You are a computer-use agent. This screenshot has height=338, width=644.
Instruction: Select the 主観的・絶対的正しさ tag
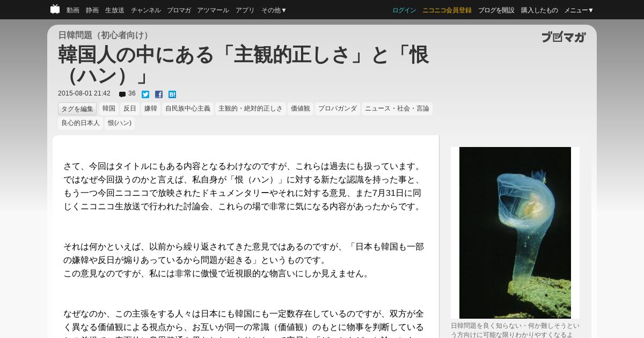(x=251, y=108)
